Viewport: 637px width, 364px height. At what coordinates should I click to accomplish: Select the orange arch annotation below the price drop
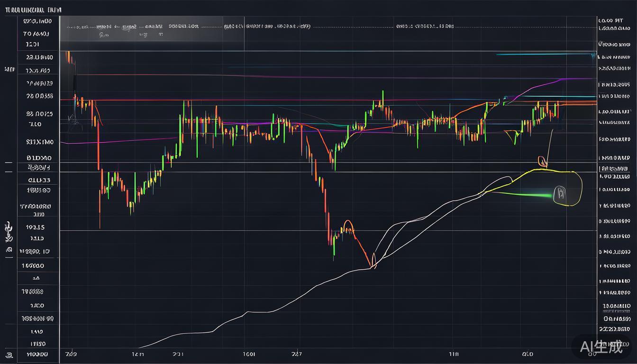(x=348, y=227)
